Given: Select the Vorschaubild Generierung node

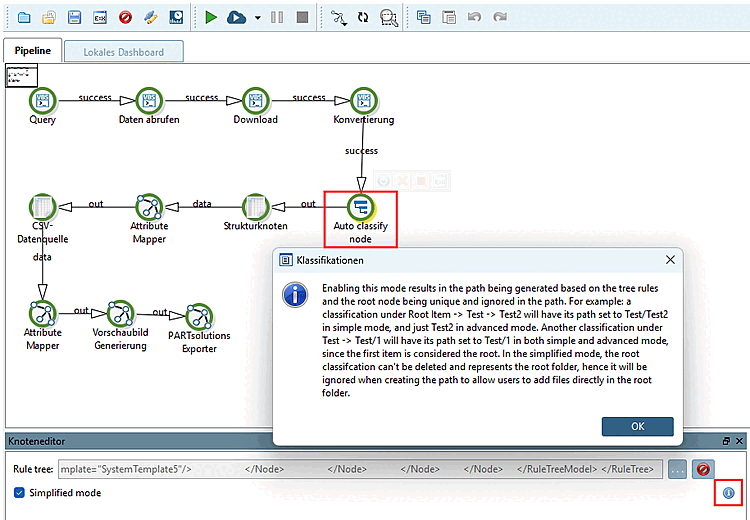Looking at the screenshot, I should pos(120,314).
